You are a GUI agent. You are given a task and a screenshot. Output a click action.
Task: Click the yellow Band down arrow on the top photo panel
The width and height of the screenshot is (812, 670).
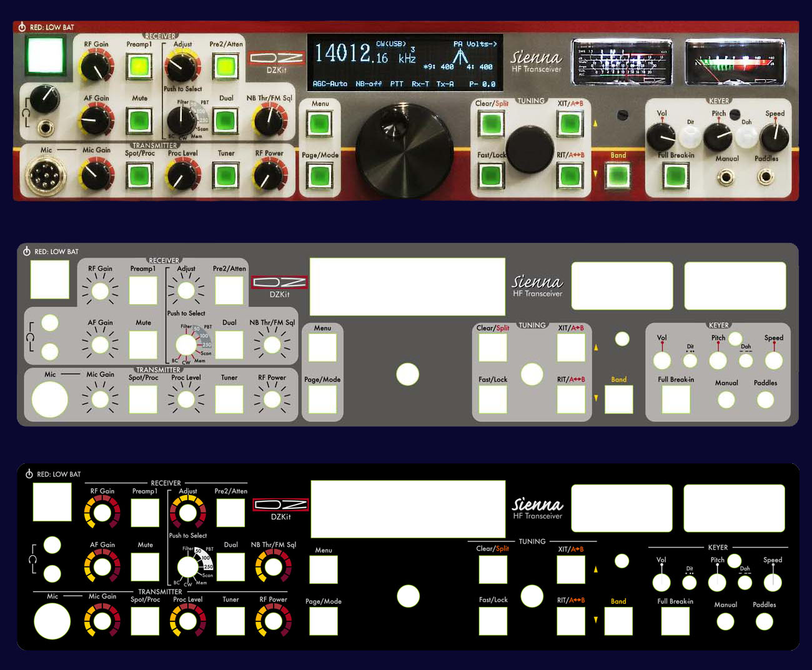pos(595,174)
